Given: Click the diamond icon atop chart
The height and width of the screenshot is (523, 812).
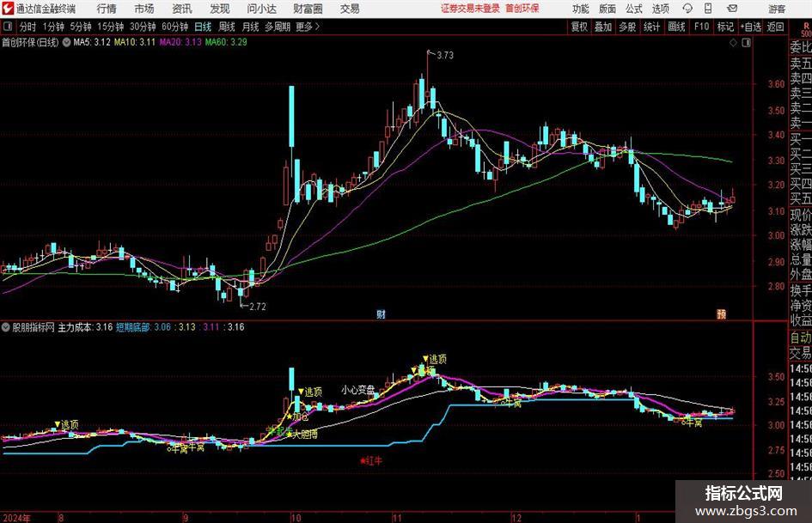Looking at the screenshot, I should tap(733, 43).
